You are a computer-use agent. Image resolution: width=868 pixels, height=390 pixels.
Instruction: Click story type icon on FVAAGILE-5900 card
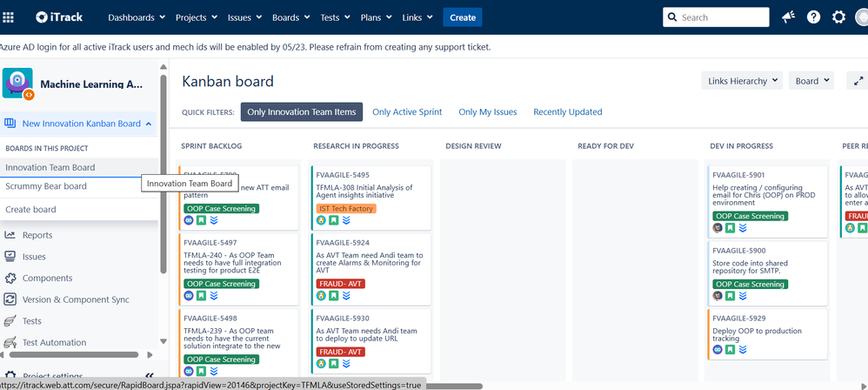click(x=731, y=296)
